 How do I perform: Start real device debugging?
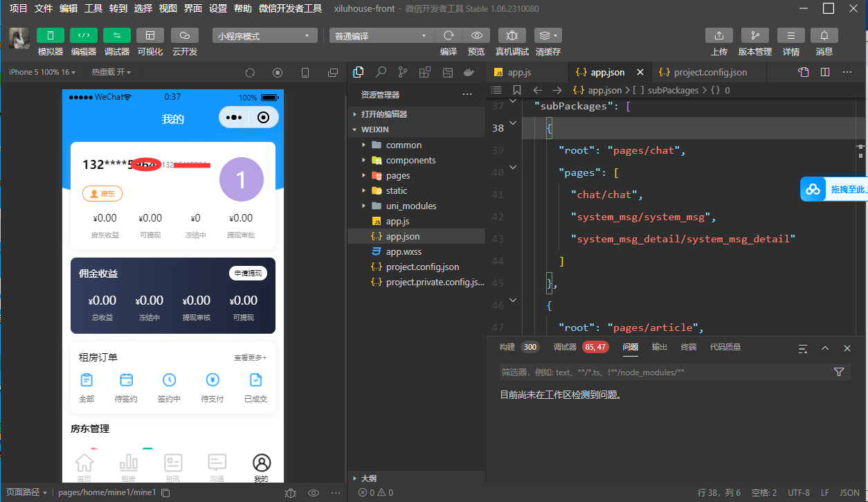coord(512,35)
